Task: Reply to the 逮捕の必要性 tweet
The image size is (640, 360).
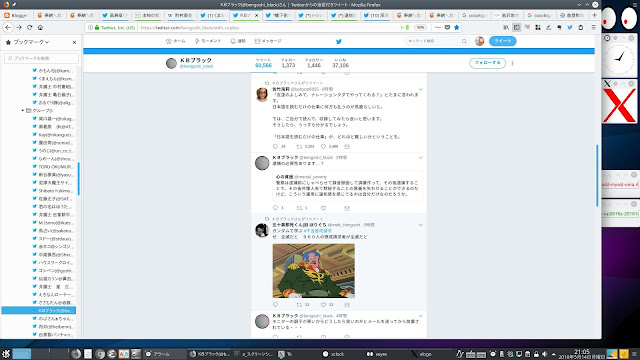Action: tap(276, 208)
